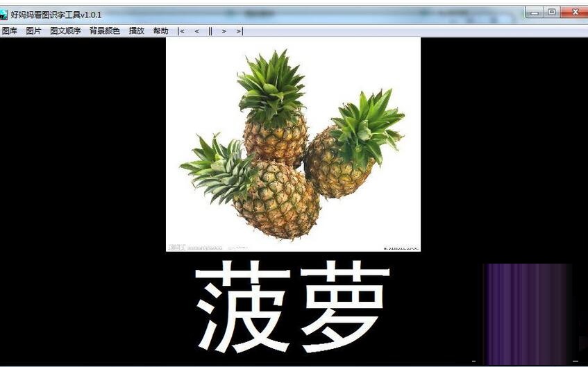Open the 图库 menu
Screen dimensions: 588x367
10,31
